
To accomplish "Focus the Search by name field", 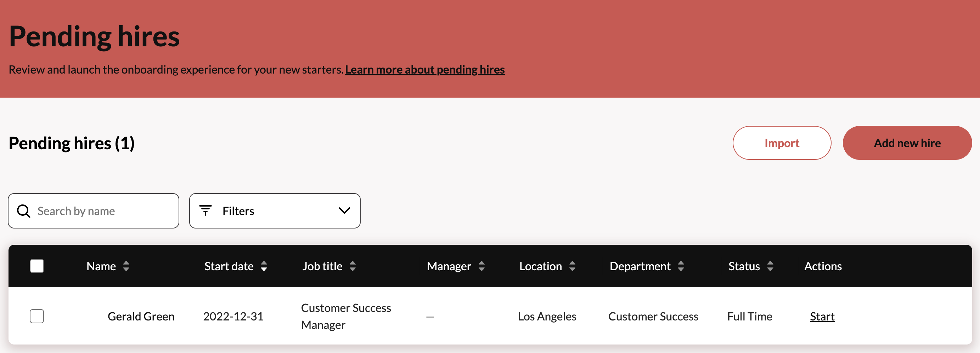I will (x=103, y=211).
